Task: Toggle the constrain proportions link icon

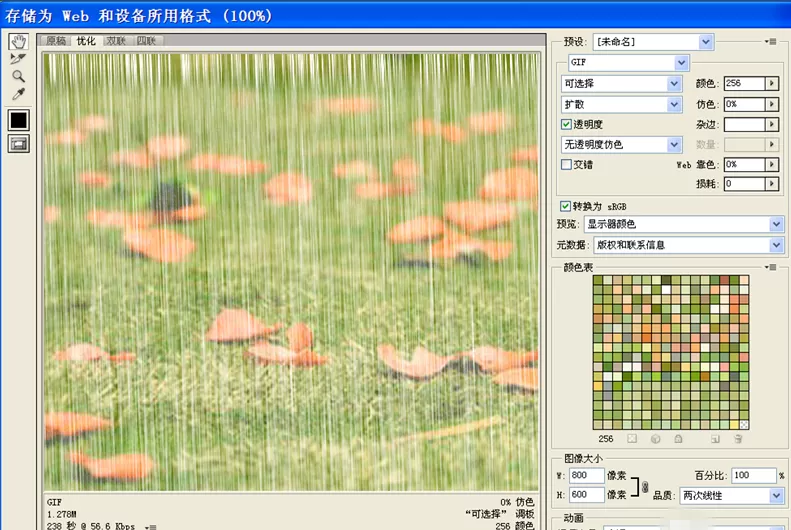Action: [x=645, y=487]
